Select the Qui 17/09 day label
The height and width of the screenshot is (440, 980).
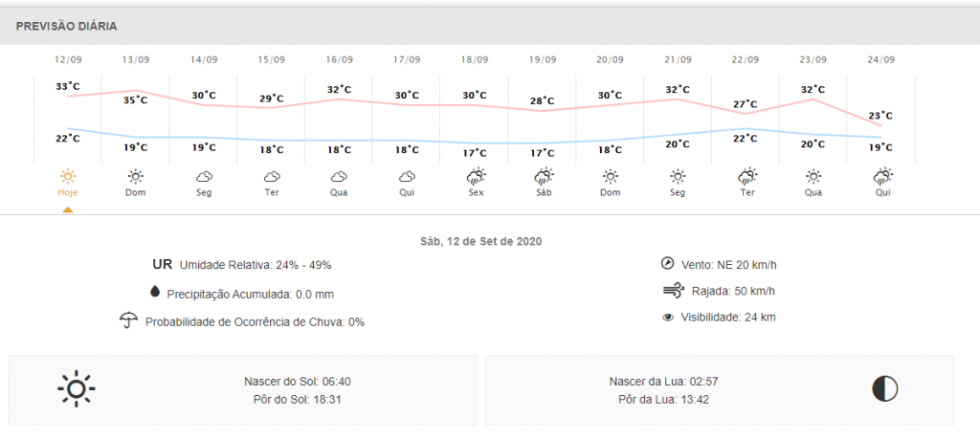[x=407, y=192]
